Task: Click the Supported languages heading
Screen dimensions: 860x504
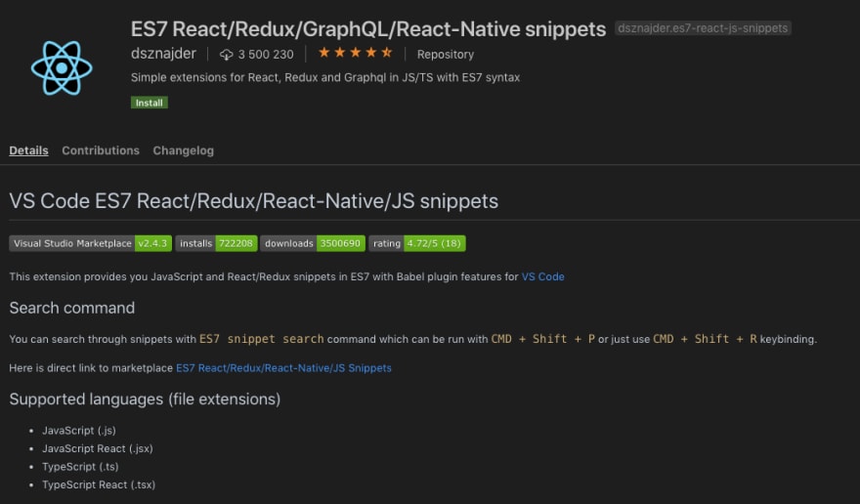Action: (145, 399)
